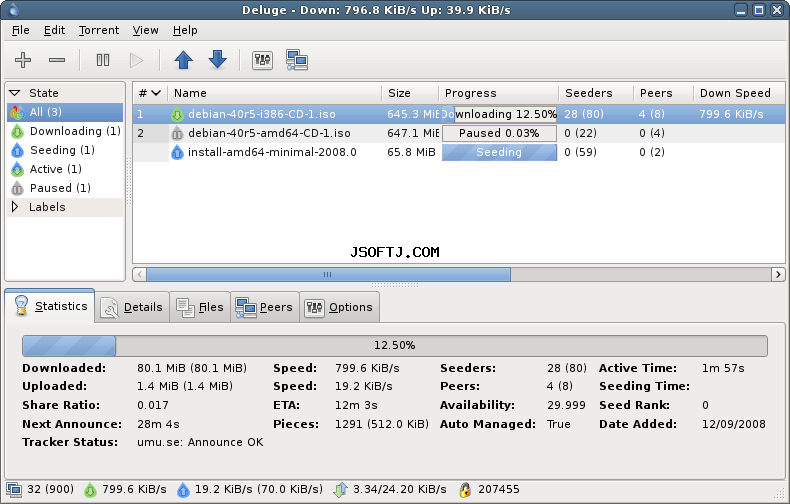Open Connection Manager from toolbar
This screenshot has width=790, height=504.
297,60
